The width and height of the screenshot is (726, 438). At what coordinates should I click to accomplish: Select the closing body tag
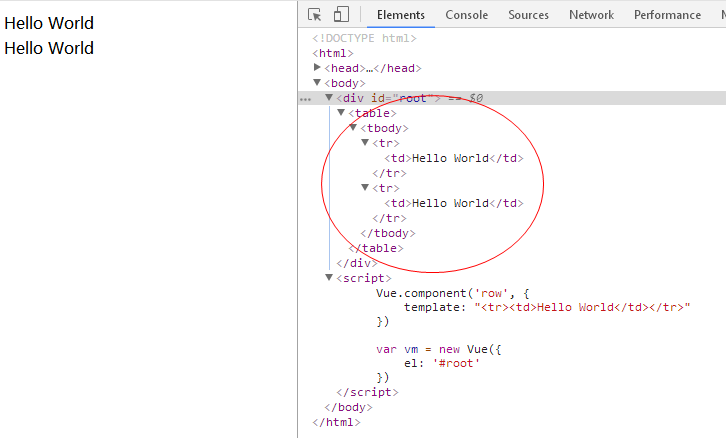click(348, 407)
